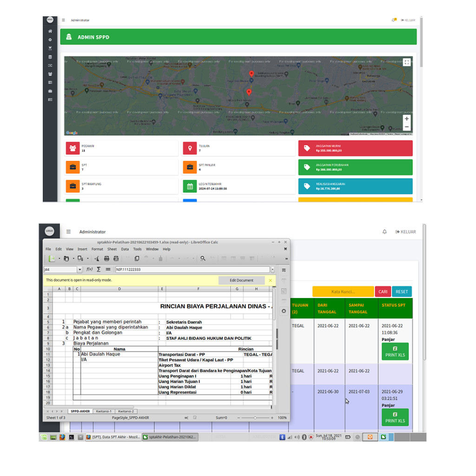Expand the New document dropdown arrow
The image size is (476, 476).
(x=59, y=258)
